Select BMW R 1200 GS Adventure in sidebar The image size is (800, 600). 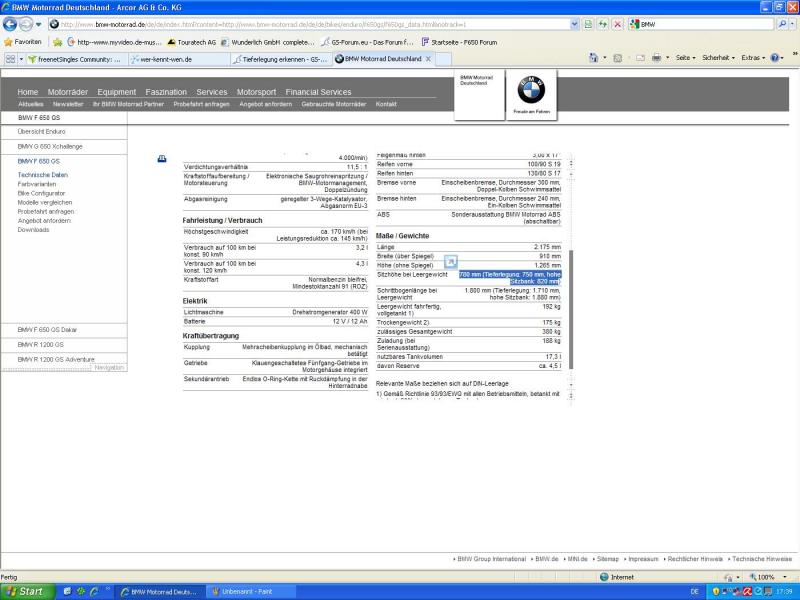pyautogui.click(x=56, y=359)
